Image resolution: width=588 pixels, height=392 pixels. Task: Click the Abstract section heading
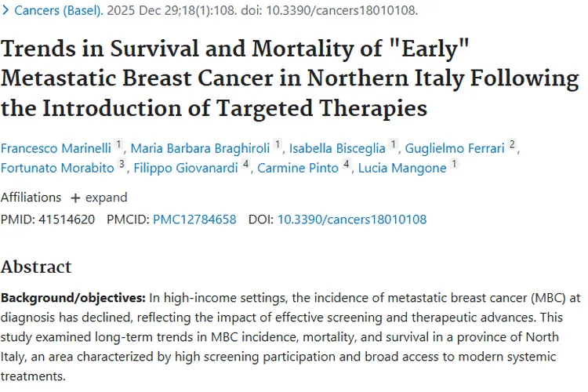click(36, 267)
